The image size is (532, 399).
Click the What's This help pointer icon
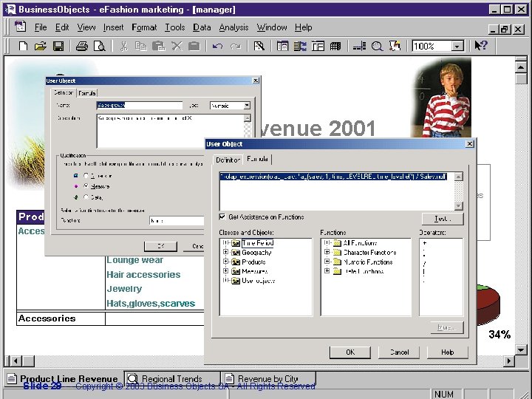[481, 45]
